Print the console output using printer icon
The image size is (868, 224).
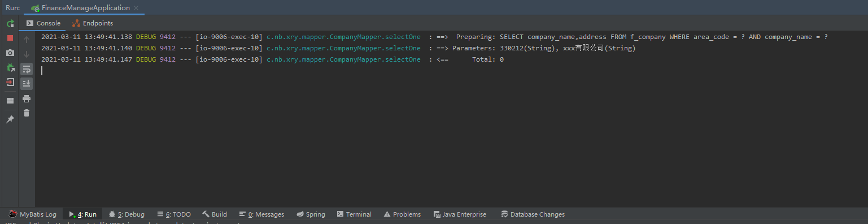(27, 98)
